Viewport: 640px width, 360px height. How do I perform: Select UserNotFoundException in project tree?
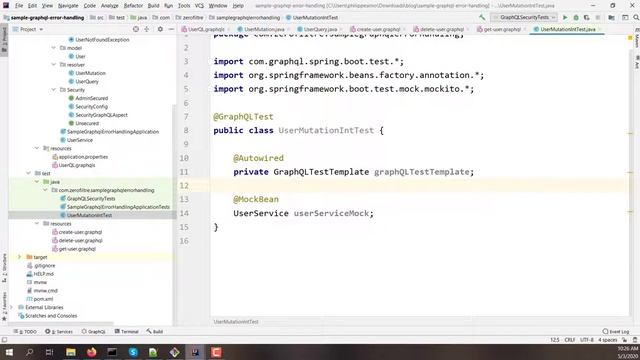click(x=102, y=40)
